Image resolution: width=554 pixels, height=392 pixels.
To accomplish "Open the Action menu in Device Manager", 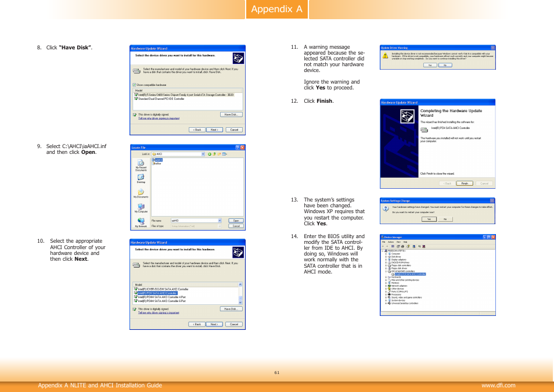I will coord(391,242).
